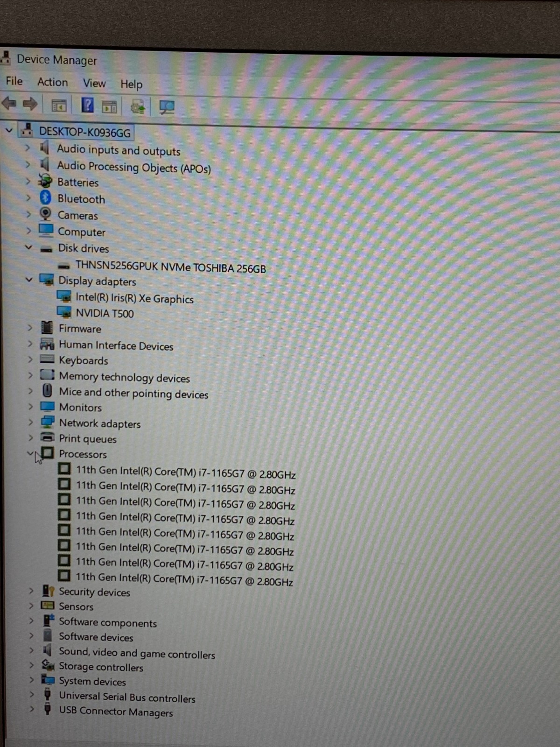This screenshot has height=747, width=560.
Task: Click the Monitors category icon
Action: coord(47,406)
